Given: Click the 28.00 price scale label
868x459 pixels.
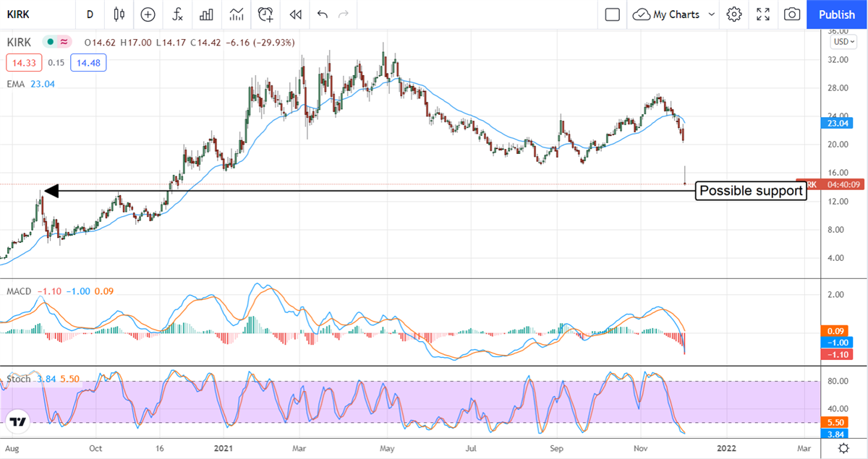Looking at the screenshot, I should [838, 87].
